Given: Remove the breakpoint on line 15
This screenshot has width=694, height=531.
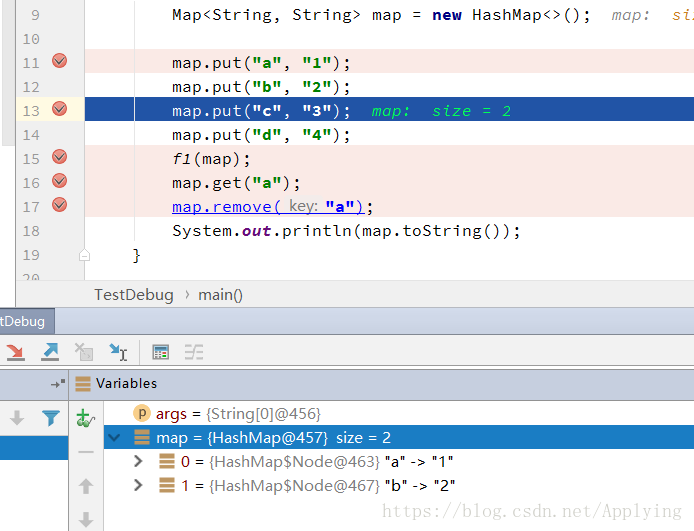Looking at the screenshot, I should point(59,157).
